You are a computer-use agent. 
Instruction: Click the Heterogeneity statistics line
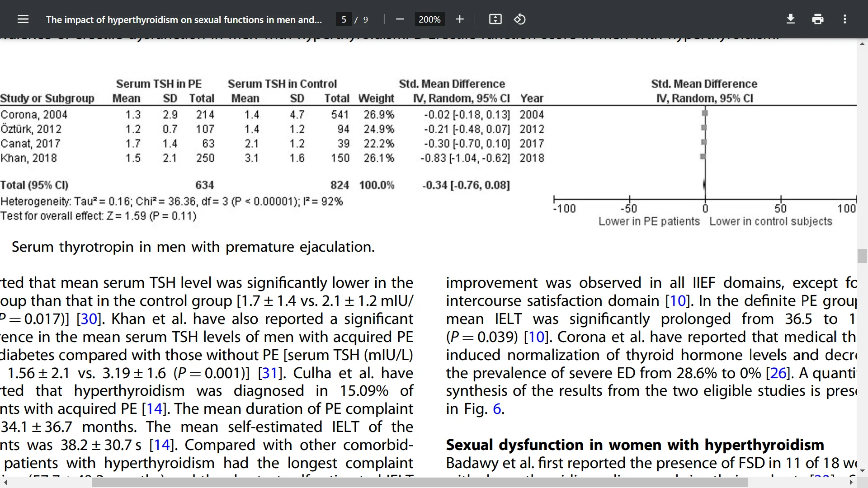(171, 202)
